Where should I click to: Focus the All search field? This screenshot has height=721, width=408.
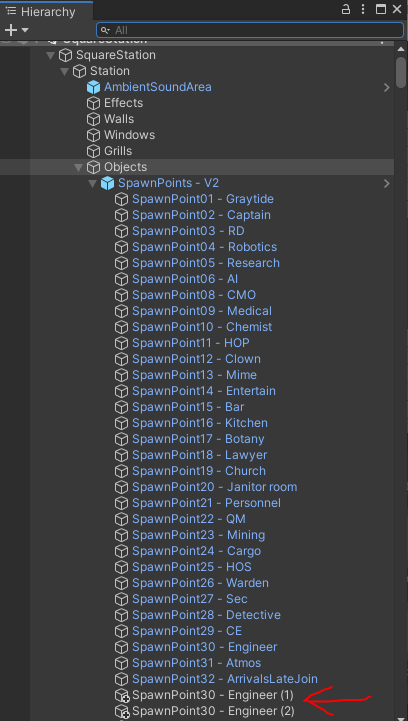(250, 30)
